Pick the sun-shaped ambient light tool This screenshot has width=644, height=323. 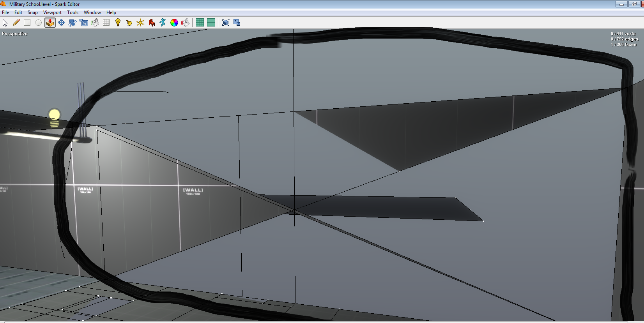pyautogui.click(x=140, y=23)
